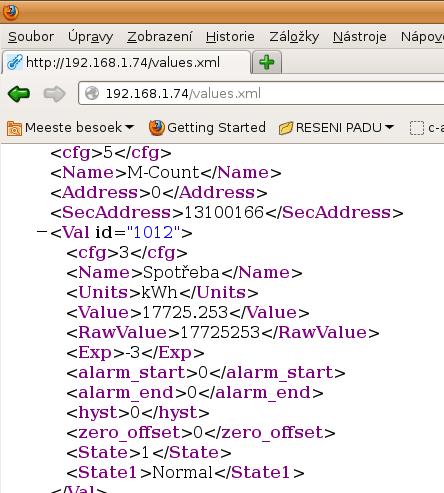Click the RawValue 17725253 text
The height and width of the screenshot is (493, 444).
coord(220,332)
